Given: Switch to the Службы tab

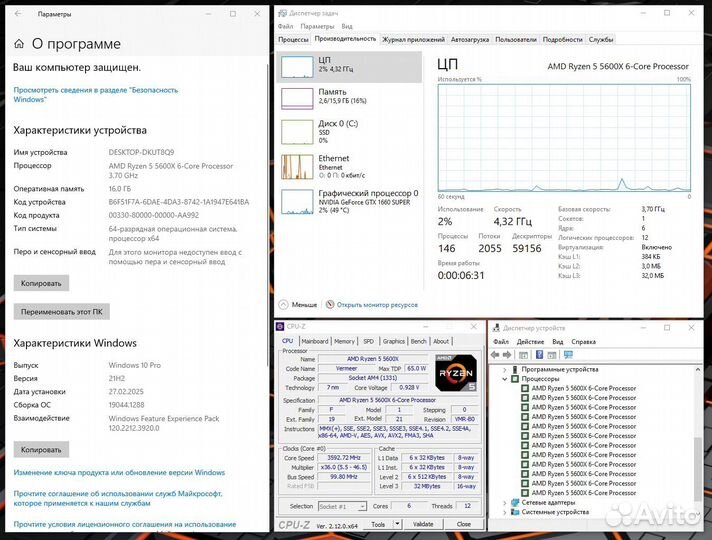Looking at the screenshot, I should click(x=601, y=40).
